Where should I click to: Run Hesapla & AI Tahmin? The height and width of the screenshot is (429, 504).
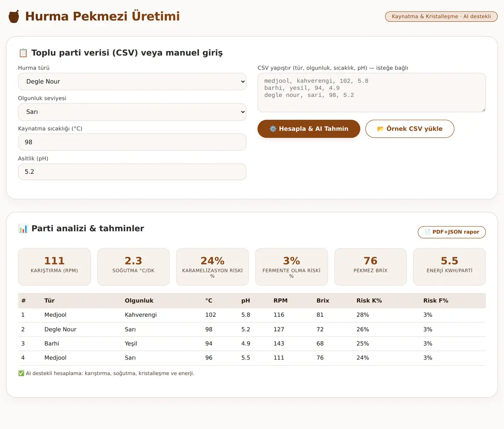(x=309, y=129)
